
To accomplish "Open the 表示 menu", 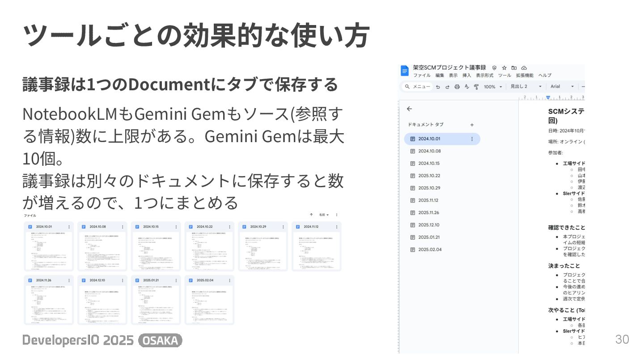I will (453, 76).
